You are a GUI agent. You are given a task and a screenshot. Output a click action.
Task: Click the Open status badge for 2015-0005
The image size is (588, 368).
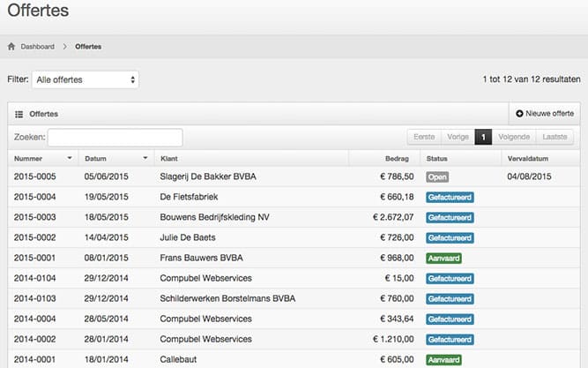[x=437, y=176]
